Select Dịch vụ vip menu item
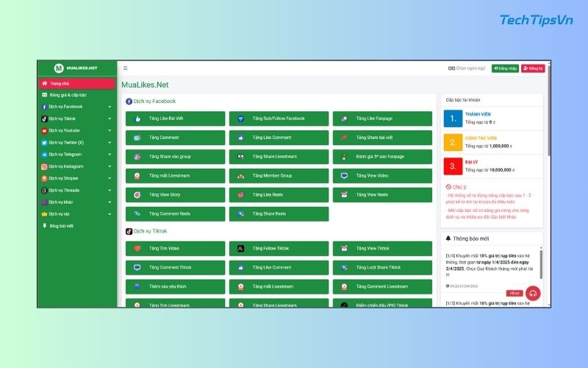 point(77,214)
